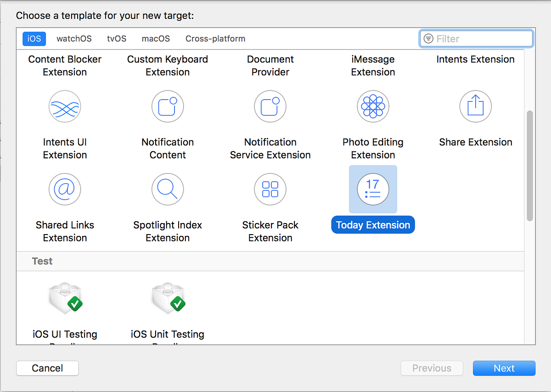
Task: Click the filter icon in search field
Action: click(428, 39)
